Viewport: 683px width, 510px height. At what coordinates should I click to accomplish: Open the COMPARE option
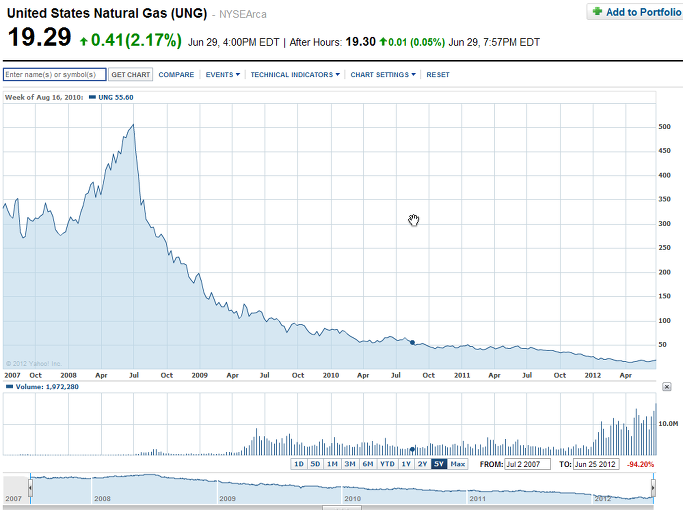[x=176, y=74]
